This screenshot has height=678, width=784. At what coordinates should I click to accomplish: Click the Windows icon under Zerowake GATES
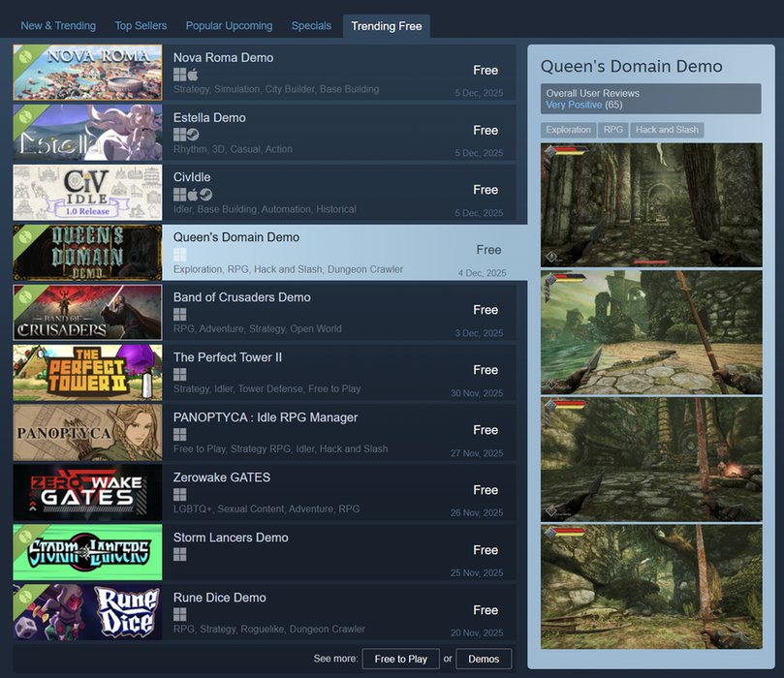[179, 495]
